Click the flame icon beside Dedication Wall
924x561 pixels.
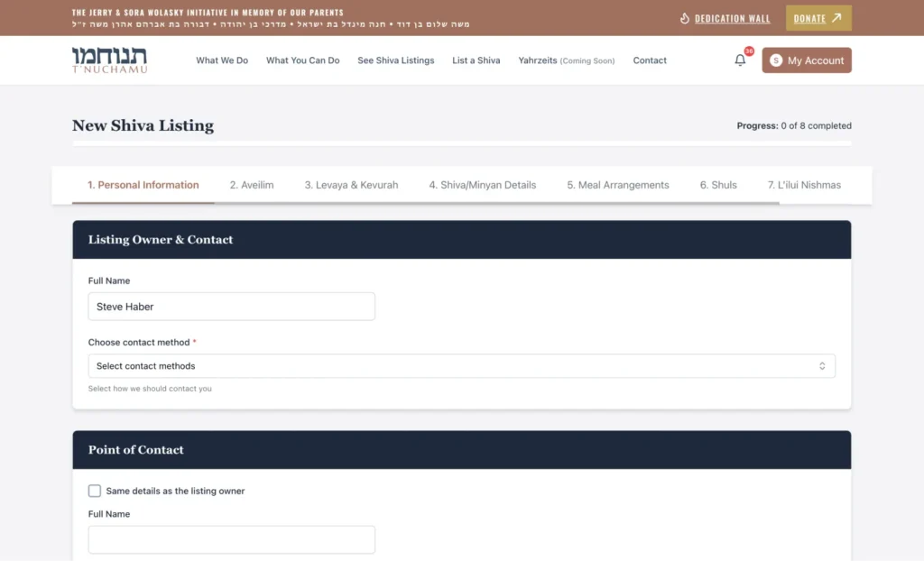click(684, 18)
